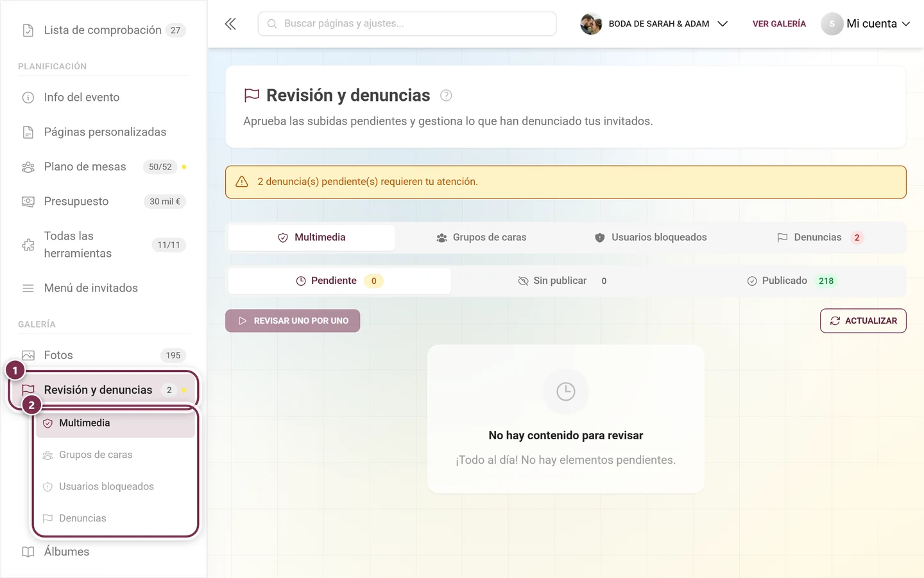The width and height of the screenshot is (924, 578).
Task: Open the Boda de Sarah & Adam event dropdown
Action: (x=654, y=24)
